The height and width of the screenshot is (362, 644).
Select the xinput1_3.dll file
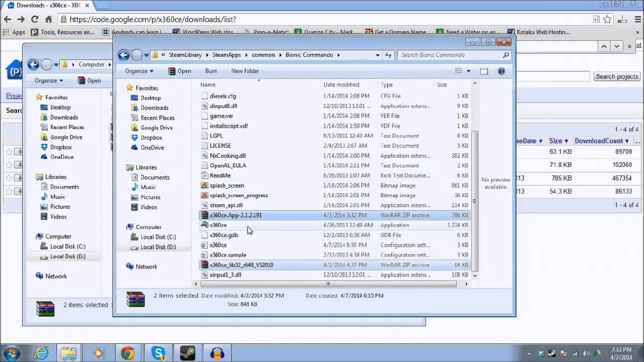(x=225, y=275)
